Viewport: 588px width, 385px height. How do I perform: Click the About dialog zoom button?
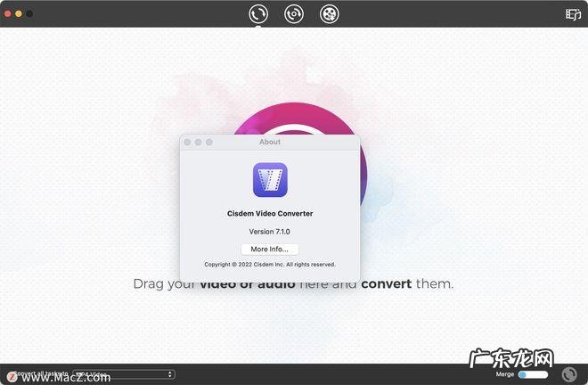(x=209, y=142)
